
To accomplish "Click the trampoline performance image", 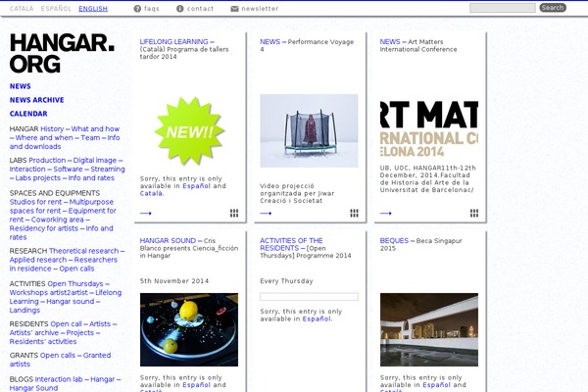I will point(309,130).
